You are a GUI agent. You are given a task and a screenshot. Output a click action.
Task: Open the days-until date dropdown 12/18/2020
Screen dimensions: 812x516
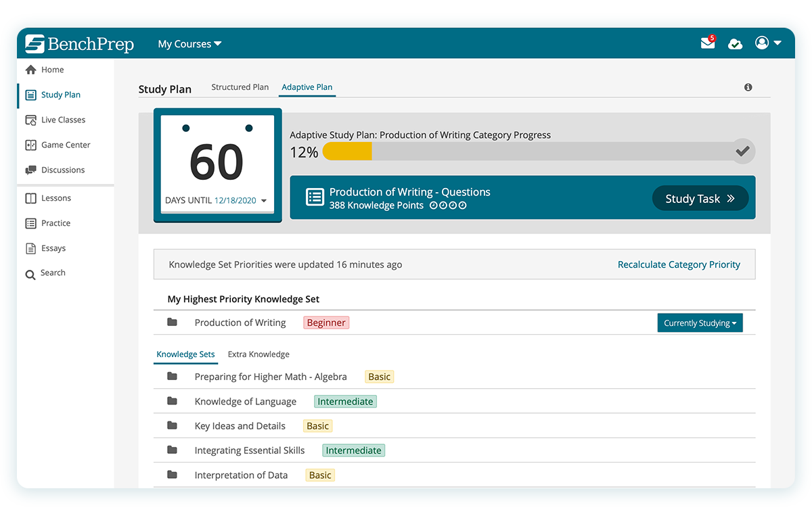(x=240, y=201)
